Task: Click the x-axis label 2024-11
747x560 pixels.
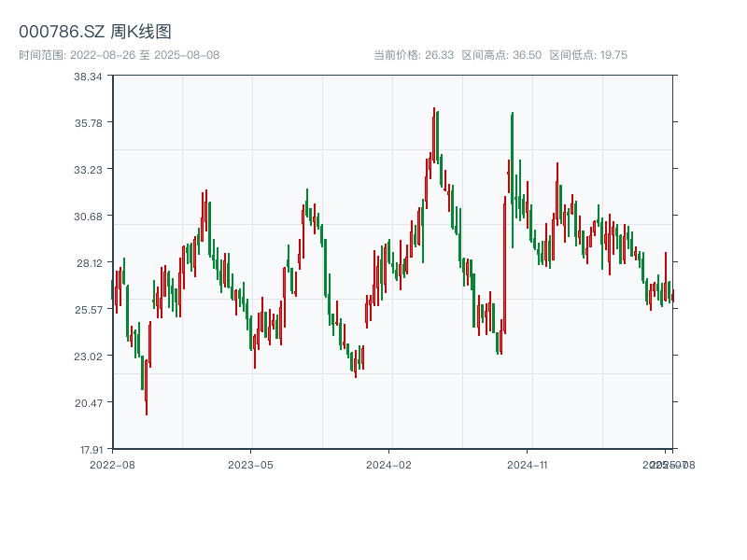Action: point(527,465)
